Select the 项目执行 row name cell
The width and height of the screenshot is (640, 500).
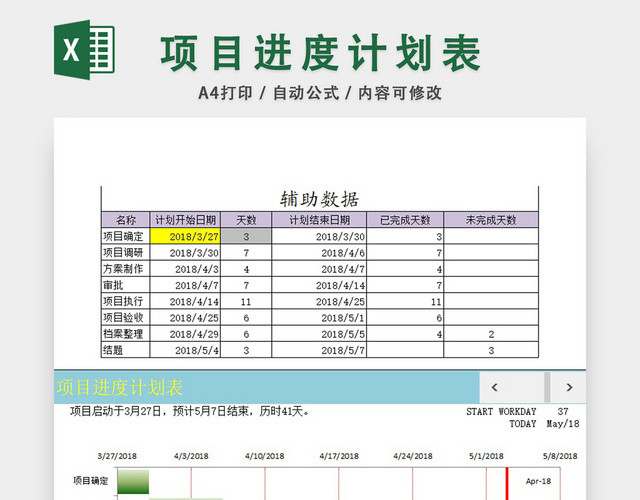126,301
